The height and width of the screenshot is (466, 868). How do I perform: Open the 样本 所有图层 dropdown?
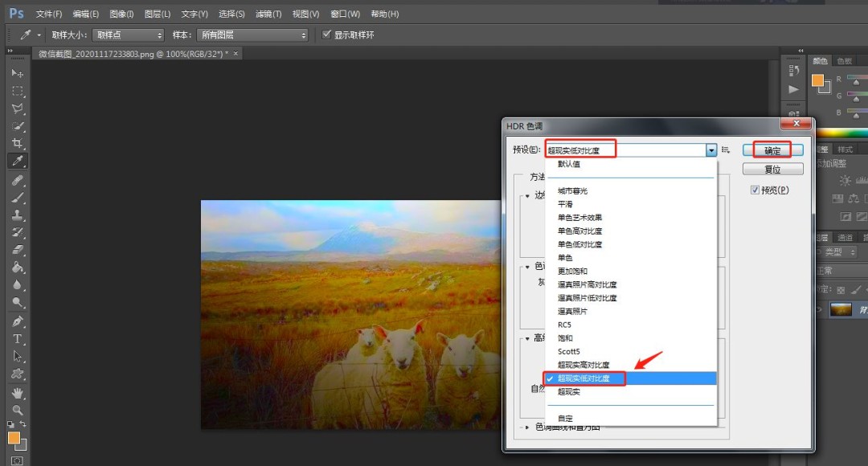coord(252,35)
